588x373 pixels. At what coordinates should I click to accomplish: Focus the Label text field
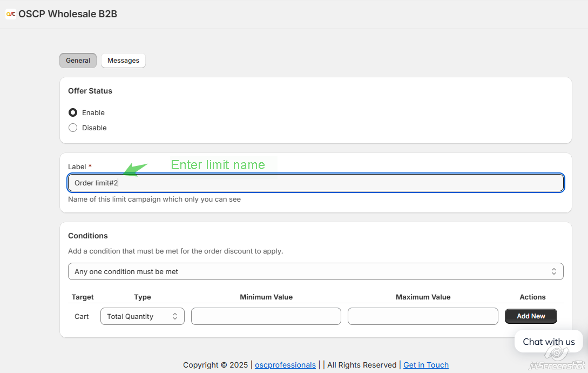(x=315, y=183)
